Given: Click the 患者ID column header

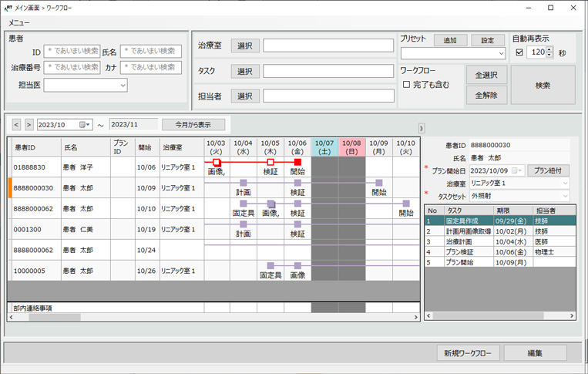Looking at the screenshot, I should click(36, 147).
